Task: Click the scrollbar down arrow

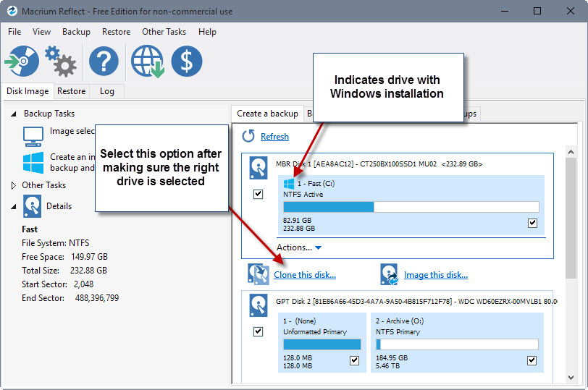Action: [571, 377]
